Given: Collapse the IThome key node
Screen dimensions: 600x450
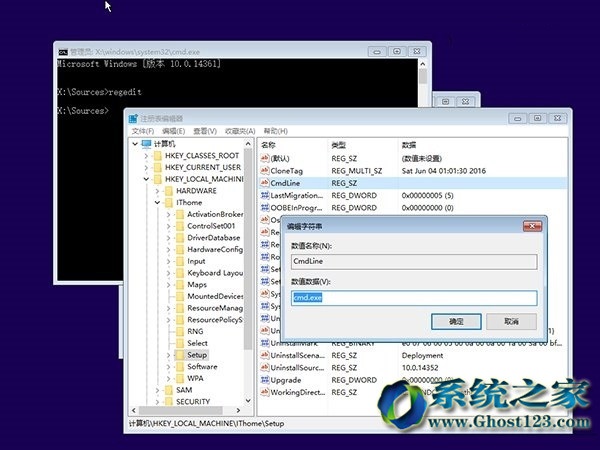Looking at the screenshot, I should [x=157, y=202].
